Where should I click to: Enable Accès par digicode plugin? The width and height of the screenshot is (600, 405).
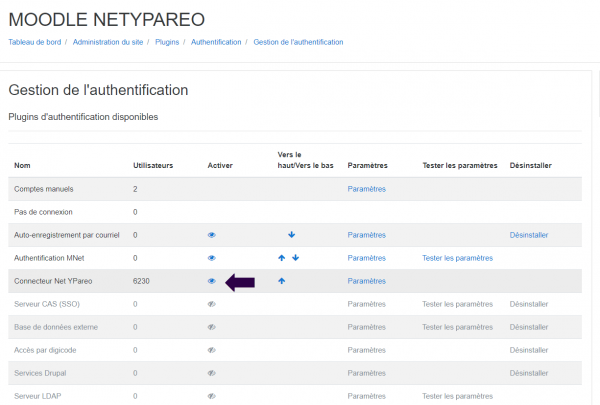[212, 350]
